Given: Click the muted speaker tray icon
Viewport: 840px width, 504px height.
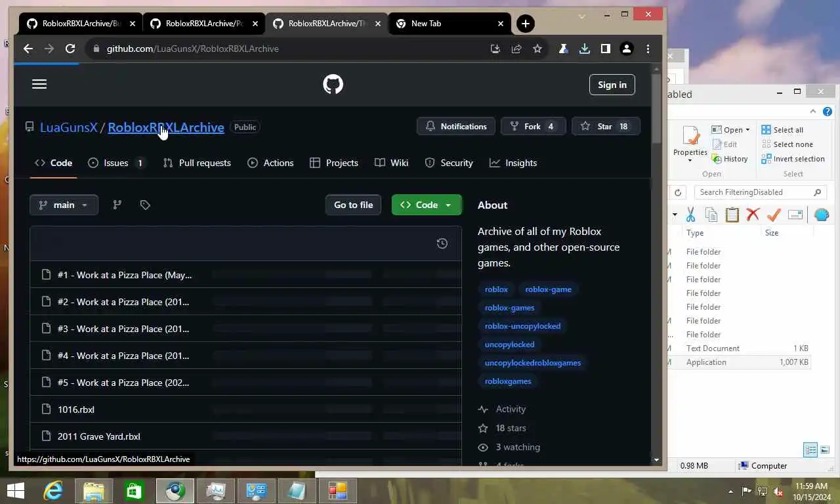Looking at the screenshot, I should (x=778, y=491).
